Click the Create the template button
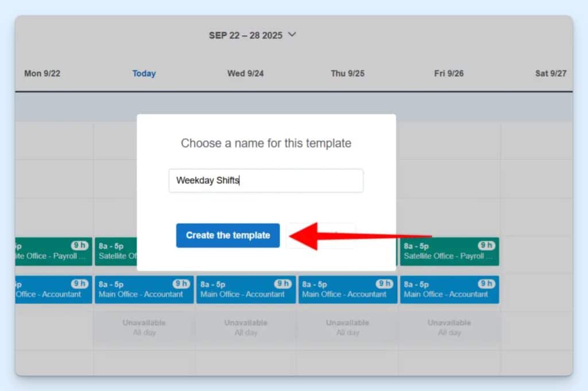This screenshot has width=588, height=391. point(227,235)
